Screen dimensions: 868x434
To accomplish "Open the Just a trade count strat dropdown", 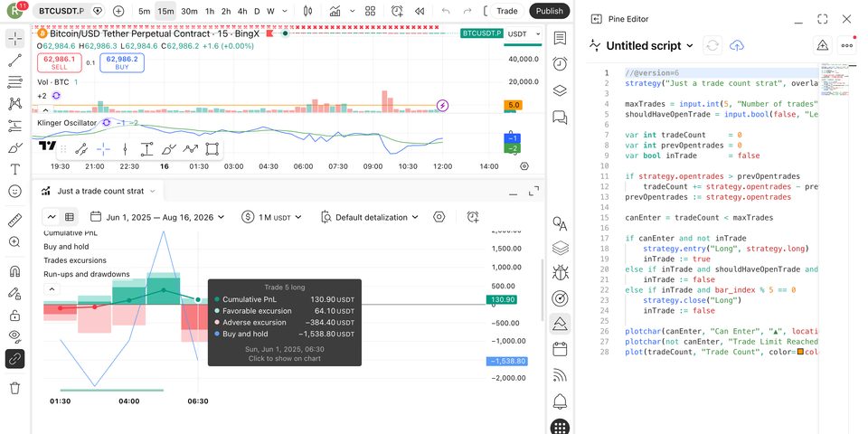I will [106, 191].
